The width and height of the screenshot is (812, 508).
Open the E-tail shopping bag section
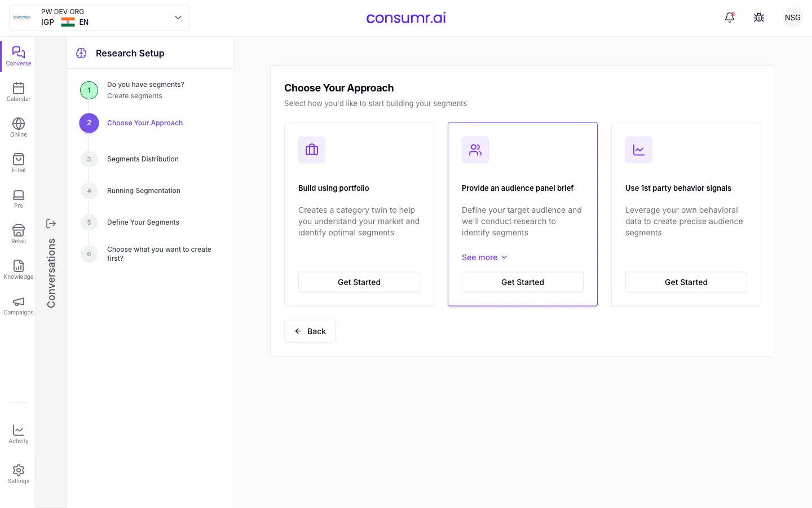[x=18, y=163]
